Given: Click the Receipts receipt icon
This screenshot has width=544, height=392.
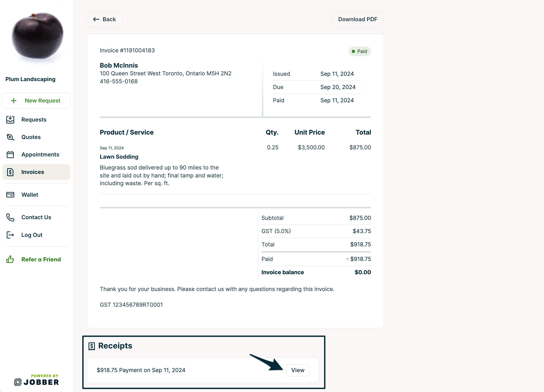Looking at the screenshot, I should [92, 346].
